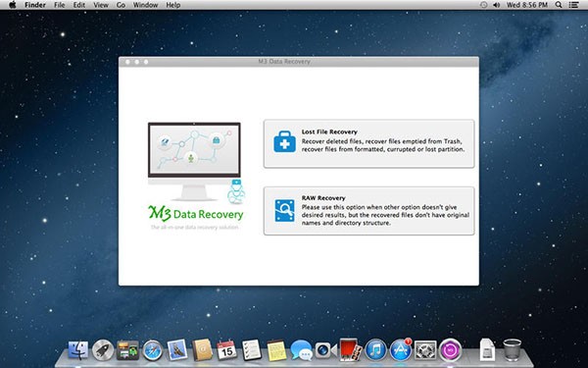Viewport: 588px width, 368px height.
Task: Open the Lost File Recovery option
Action: [x=369, y=144]
